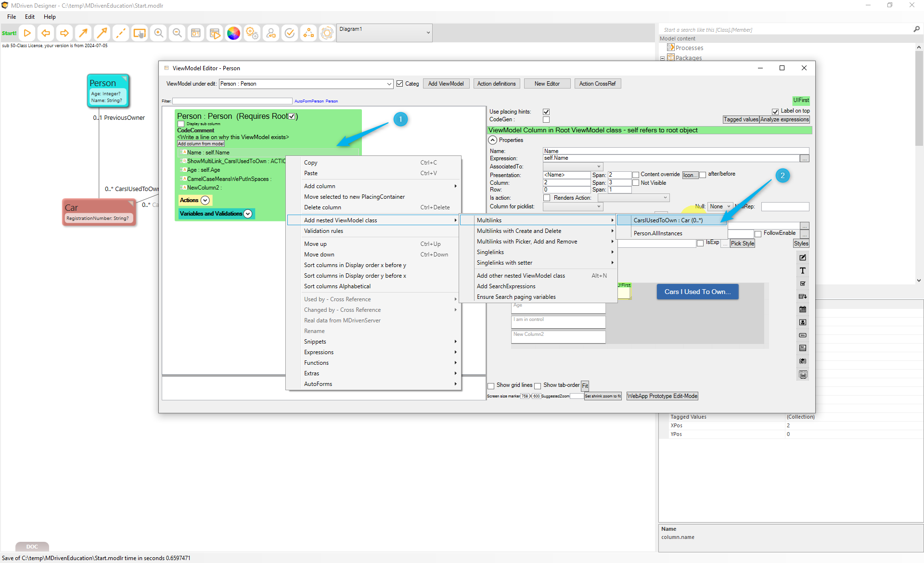
Task: Click WebApp Prototype Edit-Mode button
Action: (662, 396)
